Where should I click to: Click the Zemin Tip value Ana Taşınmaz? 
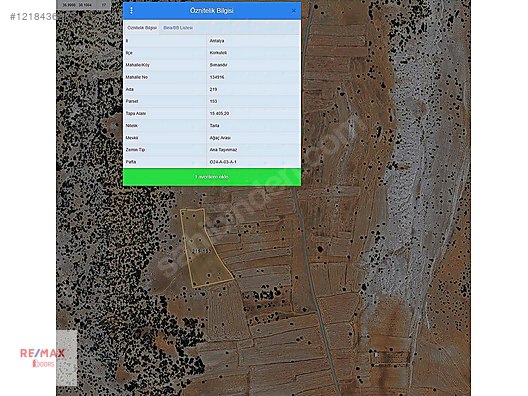[x=223, y=150]
